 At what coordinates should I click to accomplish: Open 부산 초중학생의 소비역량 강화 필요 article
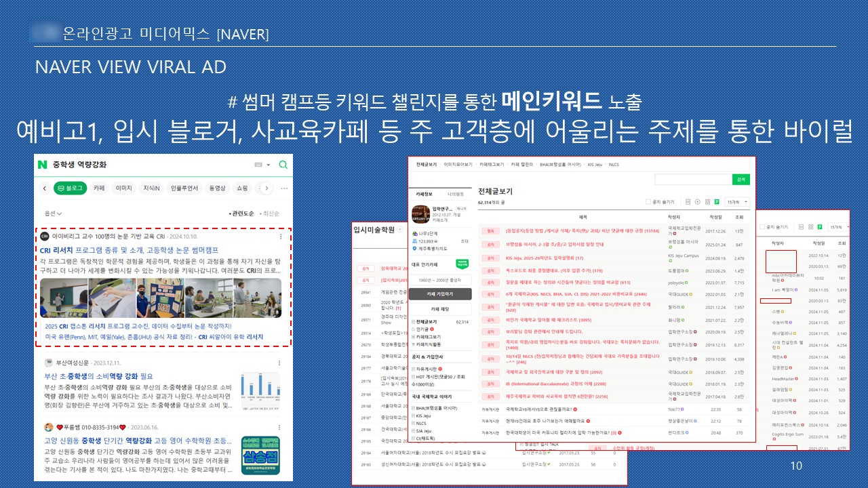tap(99, 376)
